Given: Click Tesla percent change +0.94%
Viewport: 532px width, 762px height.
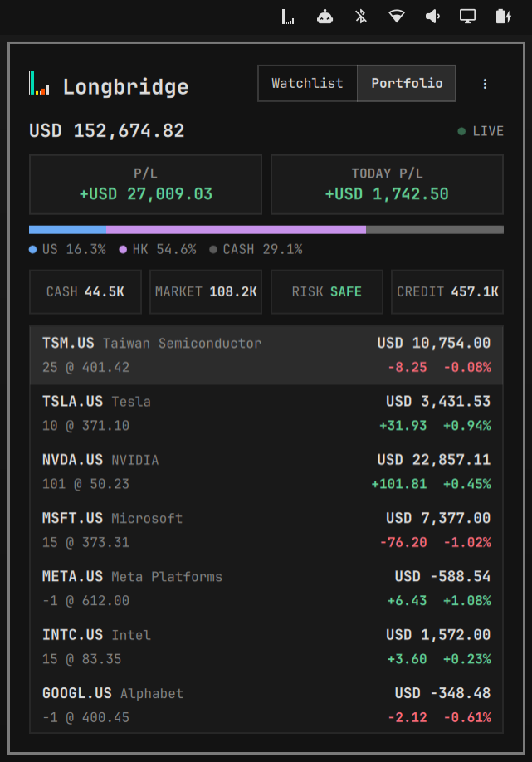Looking at the screenshot, I should [x=467, y=426].
